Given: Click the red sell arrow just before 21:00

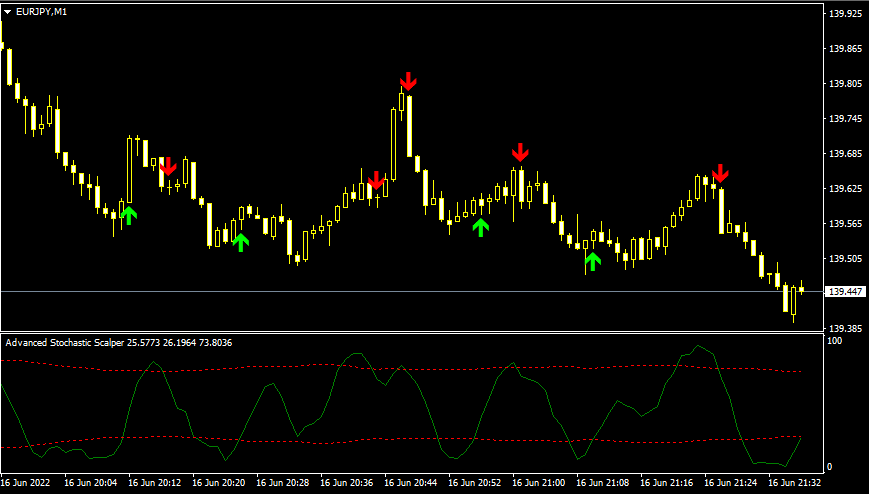Looking at the screenshot, I should (x=520, y=153).
